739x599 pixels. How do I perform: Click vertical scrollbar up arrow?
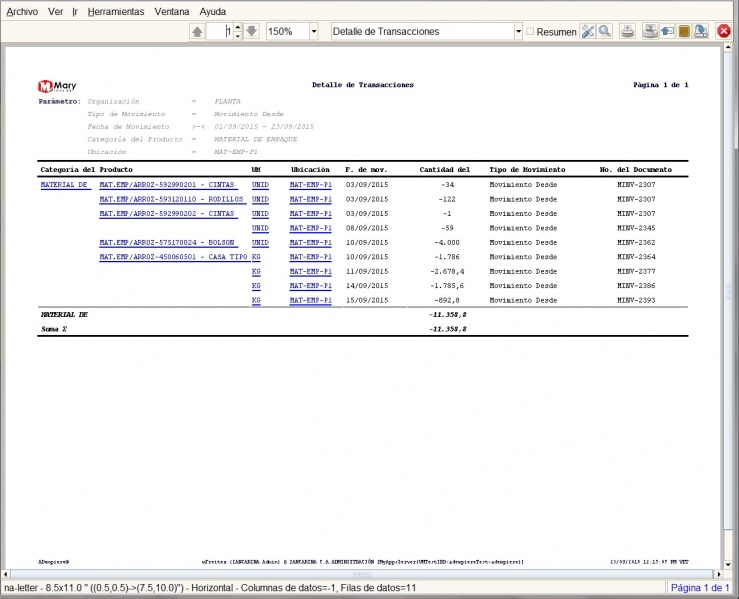(728, 48)
